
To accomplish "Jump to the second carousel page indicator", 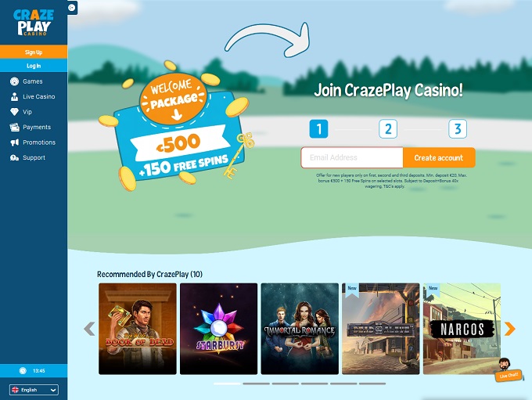I will click(256, 384).
